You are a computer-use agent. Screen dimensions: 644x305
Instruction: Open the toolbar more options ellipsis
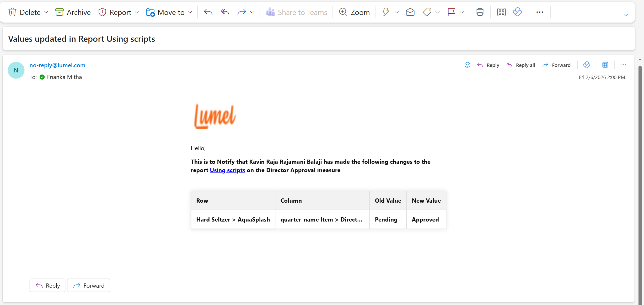(540, 12)
